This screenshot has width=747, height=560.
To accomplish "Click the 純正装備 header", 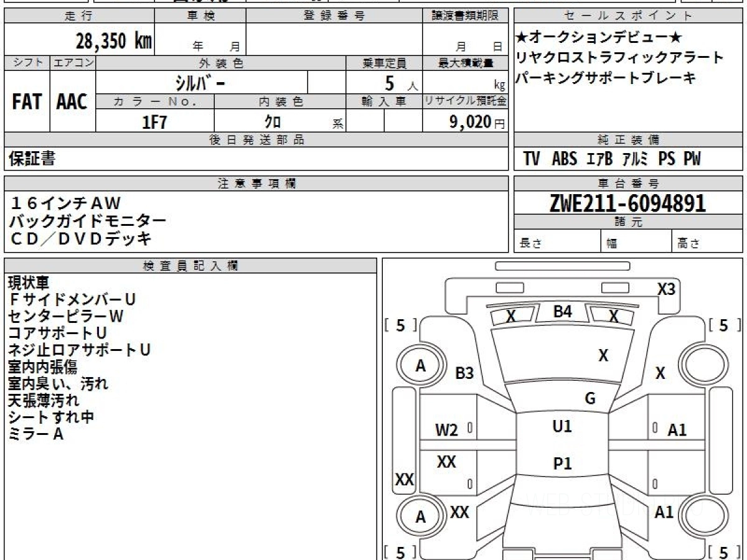I will click(x=628, y=140).
